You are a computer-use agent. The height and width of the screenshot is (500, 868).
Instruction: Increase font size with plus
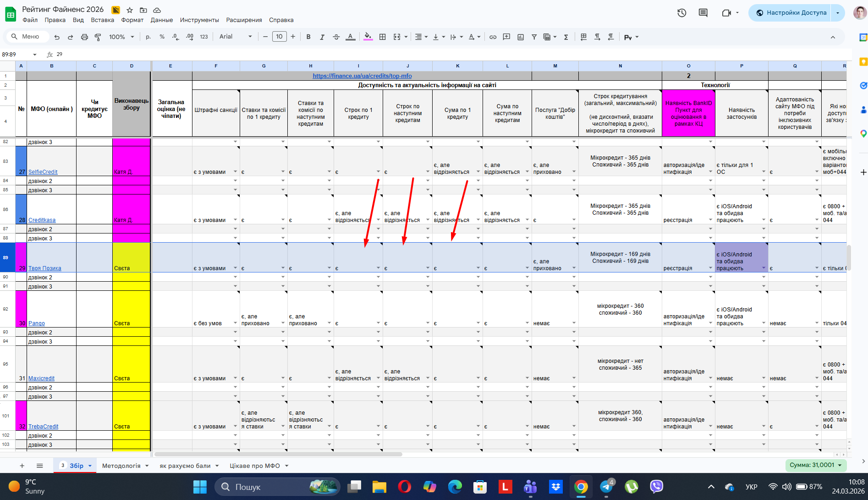tap(293, 37)
